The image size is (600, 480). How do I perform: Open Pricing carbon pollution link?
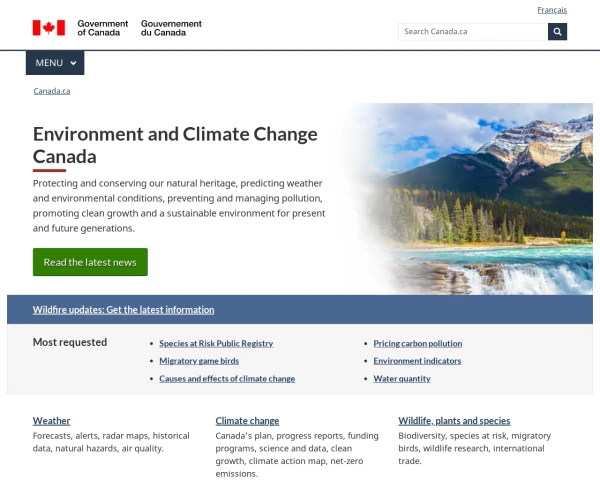[417, 343]
